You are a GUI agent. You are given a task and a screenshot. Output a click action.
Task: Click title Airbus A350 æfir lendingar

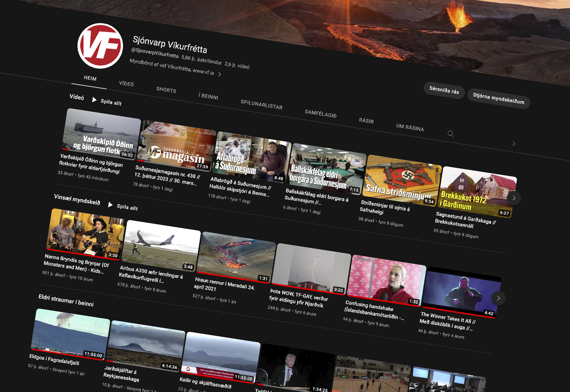click(x=151, y=274)
